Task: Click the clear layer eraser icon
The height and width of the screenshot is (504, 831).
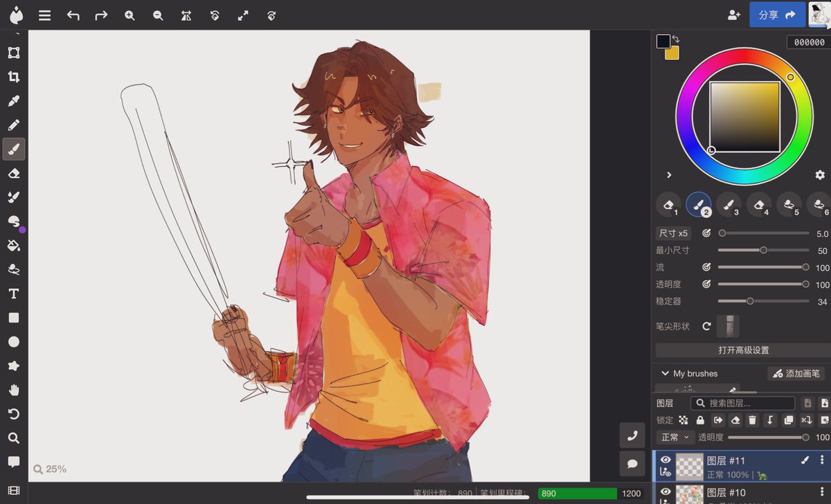Action: click(735, 420)
